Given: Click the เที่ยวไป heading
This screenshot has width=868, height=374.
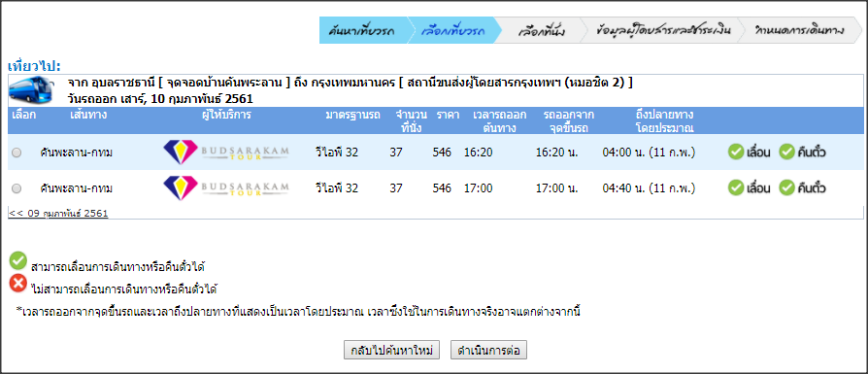Looking at the screenshot, I should point(34,65).
